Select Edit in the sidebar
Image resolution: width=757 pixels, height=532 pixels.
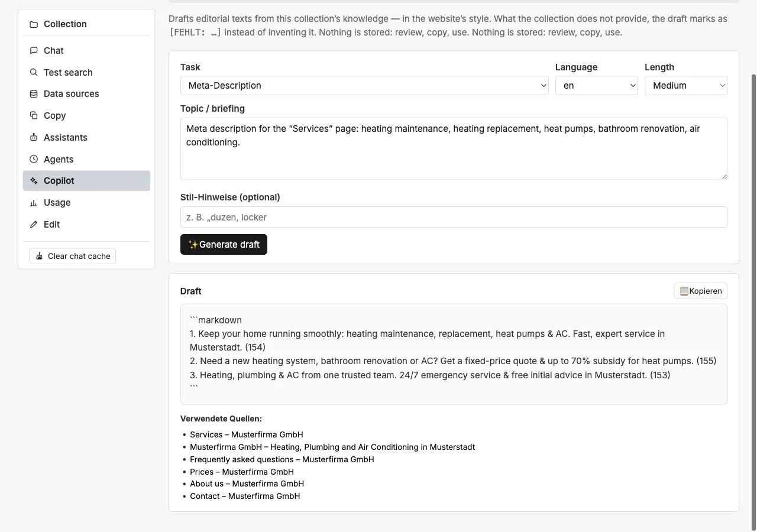pyautogui.click(x=86, y=225)
